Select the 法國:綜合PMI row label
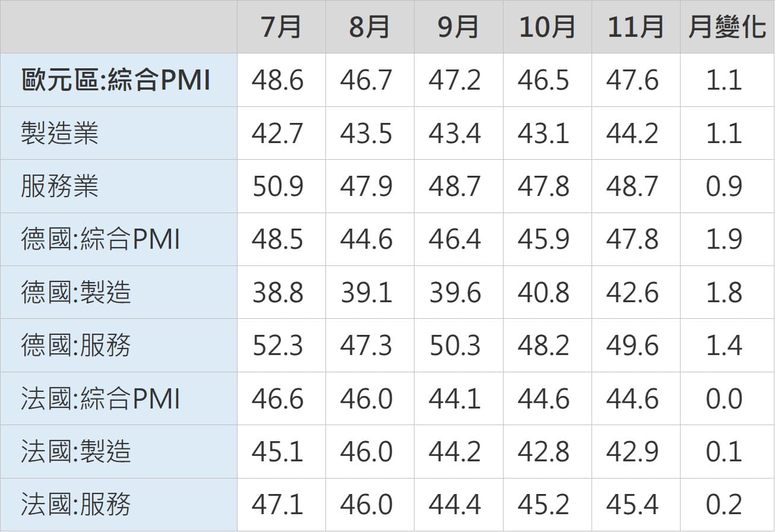The width and height of the screenshot is (775, 532). coord(100,398)
